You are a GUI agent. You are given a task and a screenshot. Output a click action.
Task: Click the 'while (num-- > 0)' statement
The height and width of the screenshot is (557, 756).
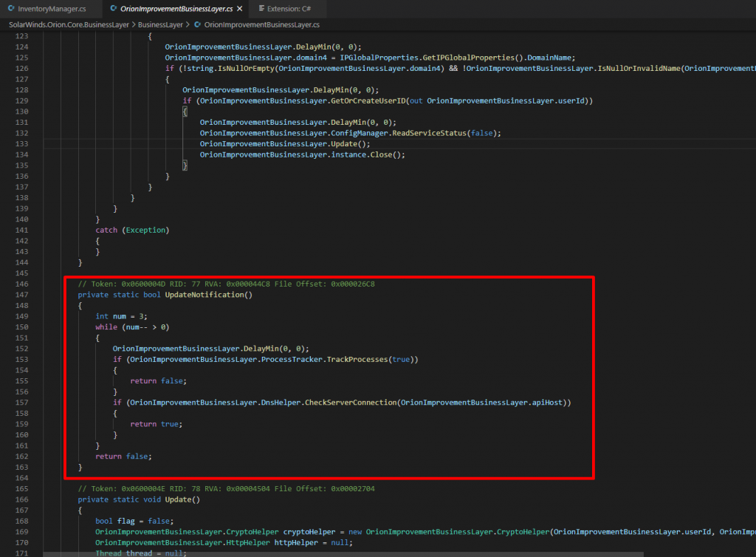click(x=132, y=327)
